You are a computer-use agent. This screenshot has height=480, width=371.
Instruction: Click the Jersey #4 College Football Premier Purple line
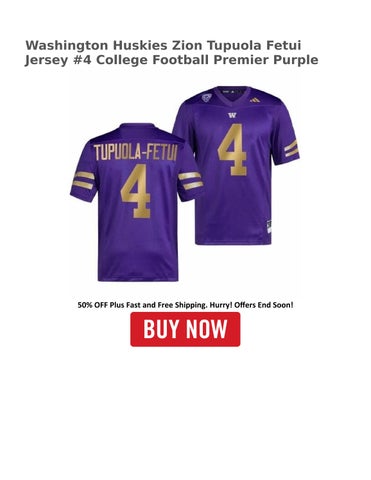pyautogui.click(x=171, y=60)
